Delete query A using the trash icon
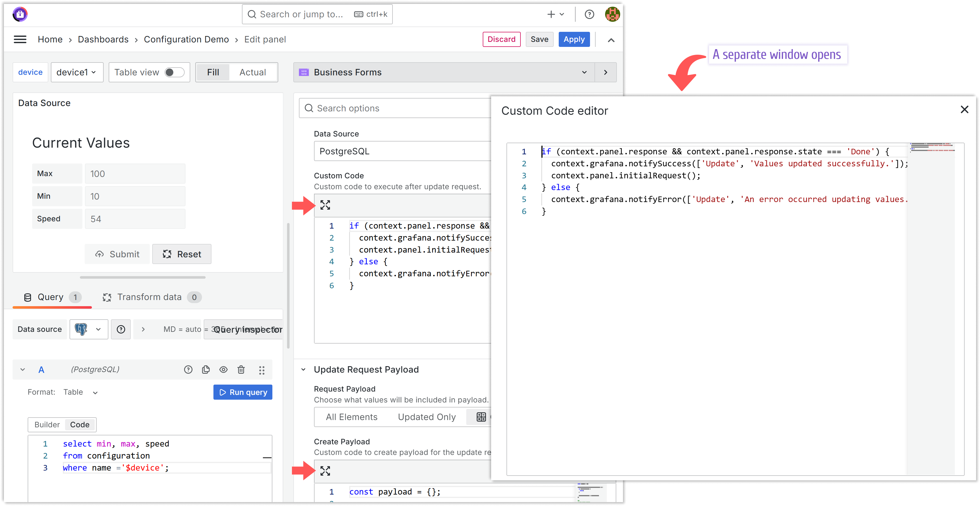 pos(241,369)
